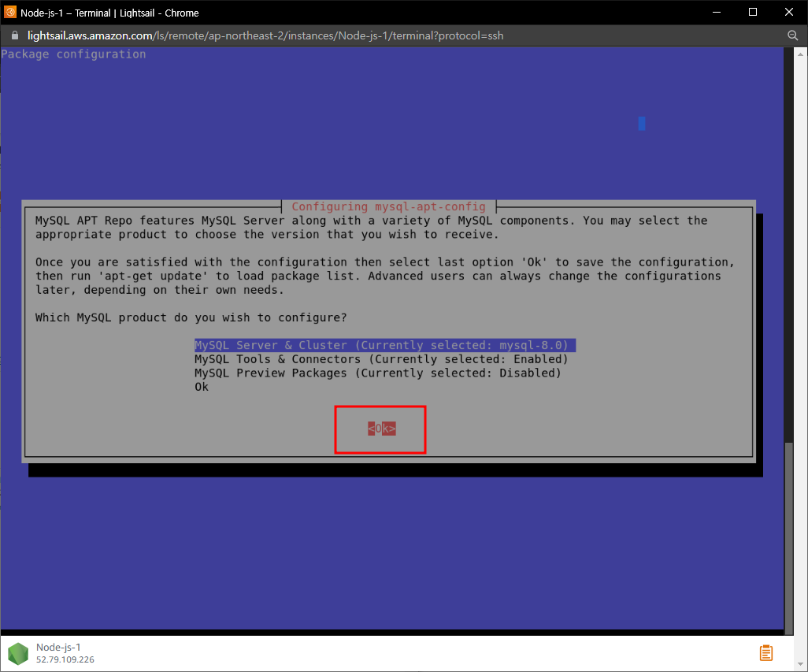Select the <Ok> button in dialog

[x=381, y=429]
